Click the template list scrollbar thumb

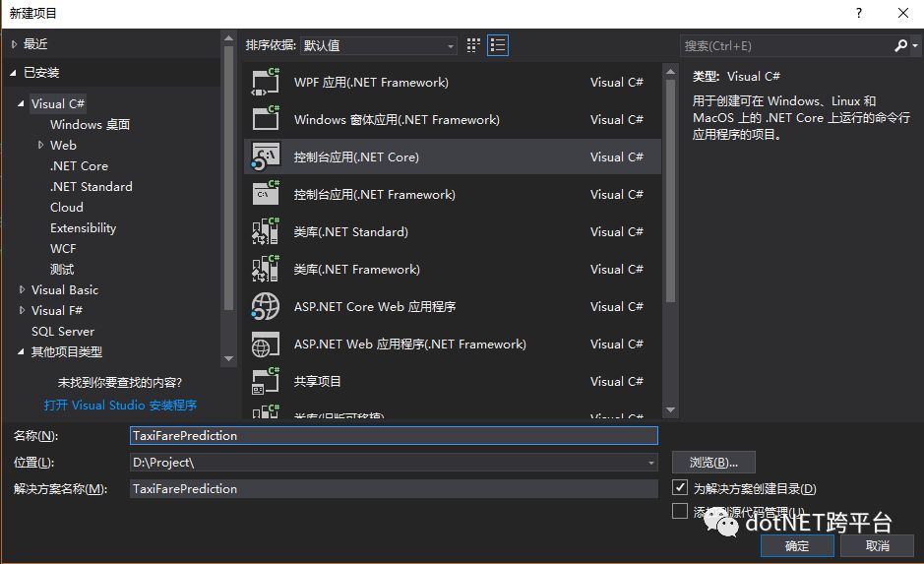click(x=670, y=190)
